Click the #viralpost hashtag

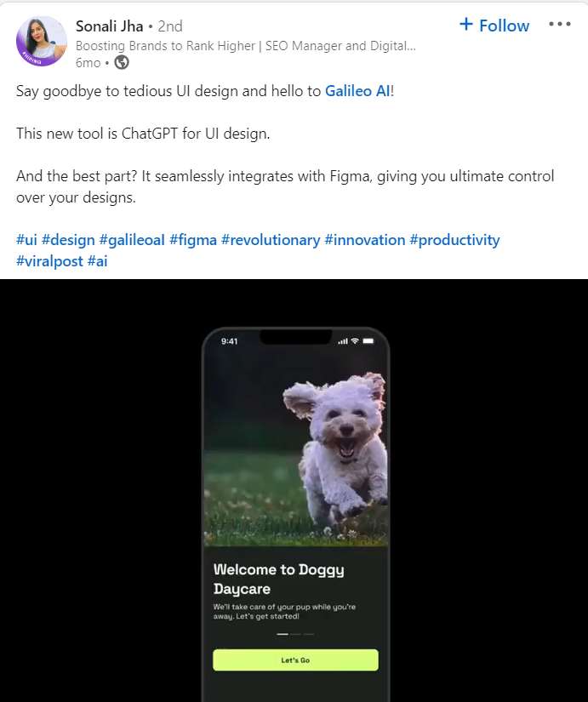[49, 261]
